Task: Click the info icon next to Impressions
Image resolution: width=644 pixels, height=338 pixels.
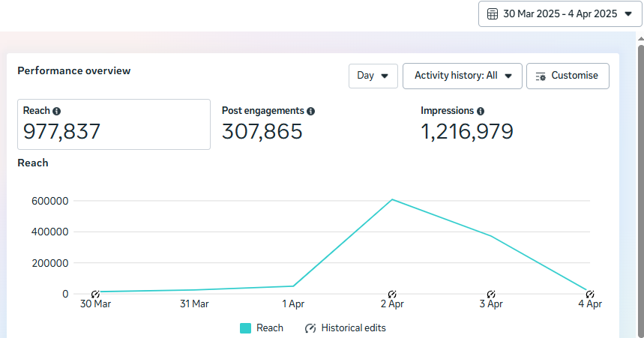Action: coord(481,111)
